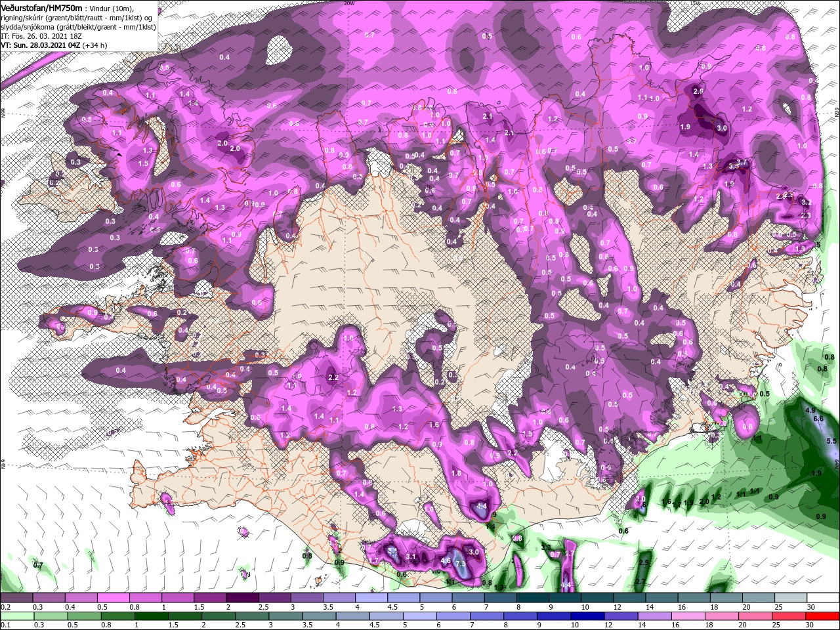Click the 1.8 snow value in the south-central highlands
Screen dimensions: 840x630
456,473
